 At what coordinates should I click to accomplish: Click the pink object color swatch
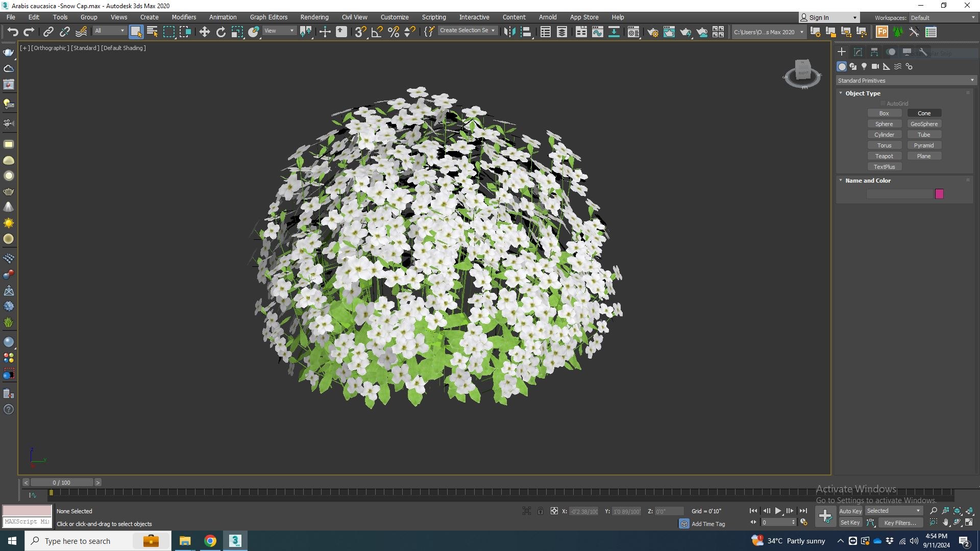point(939,194)
